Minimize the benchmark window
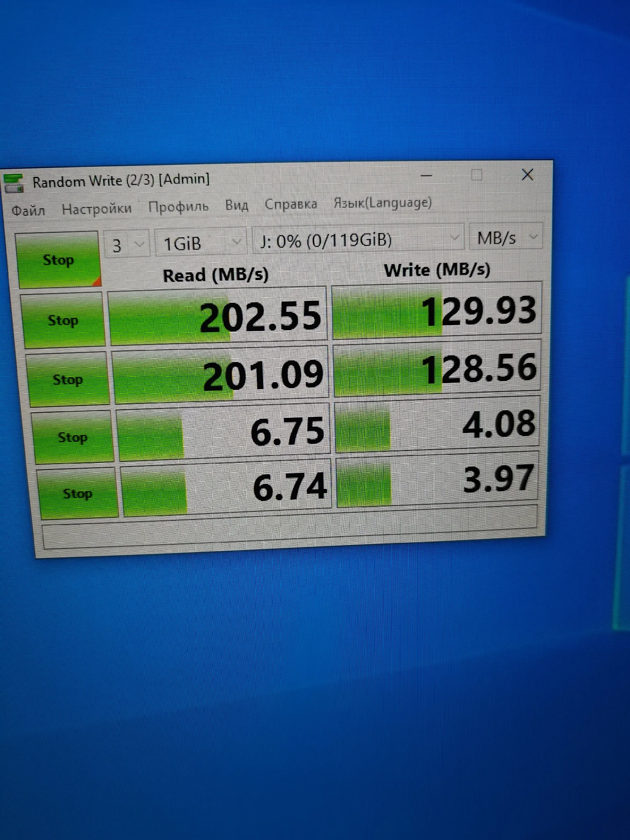 426,176
